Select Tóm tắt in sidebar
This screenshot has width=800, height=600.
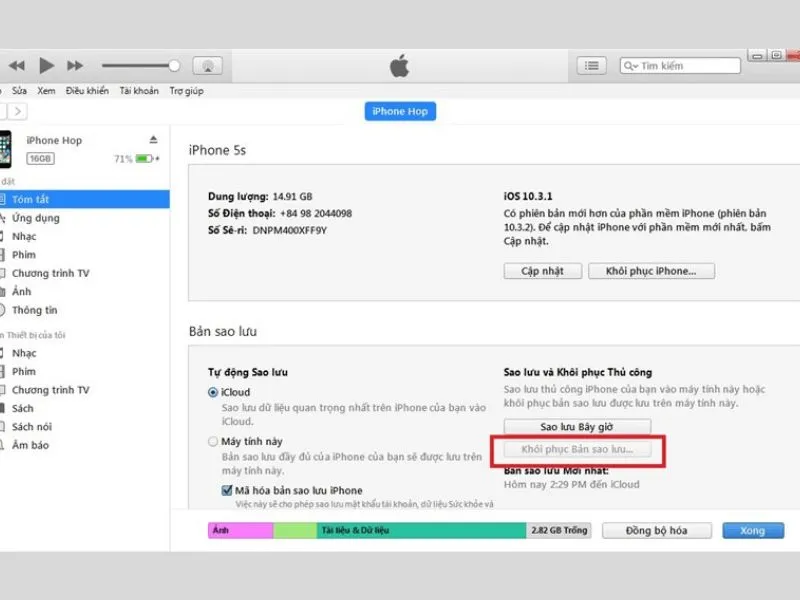click(x=85, y=199)
